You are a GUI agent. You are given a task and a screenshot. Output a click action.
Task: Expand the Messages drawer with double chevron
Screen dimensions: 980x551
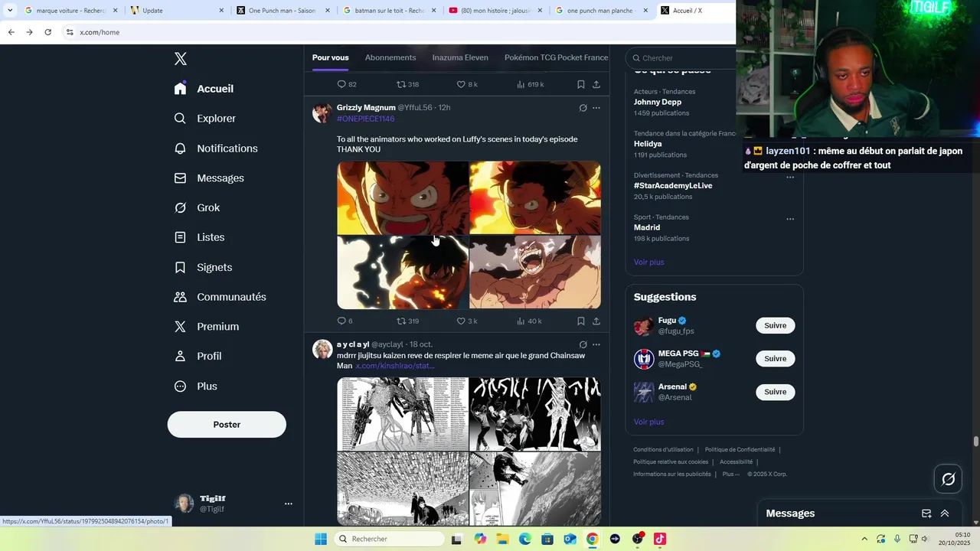(945, 514)
